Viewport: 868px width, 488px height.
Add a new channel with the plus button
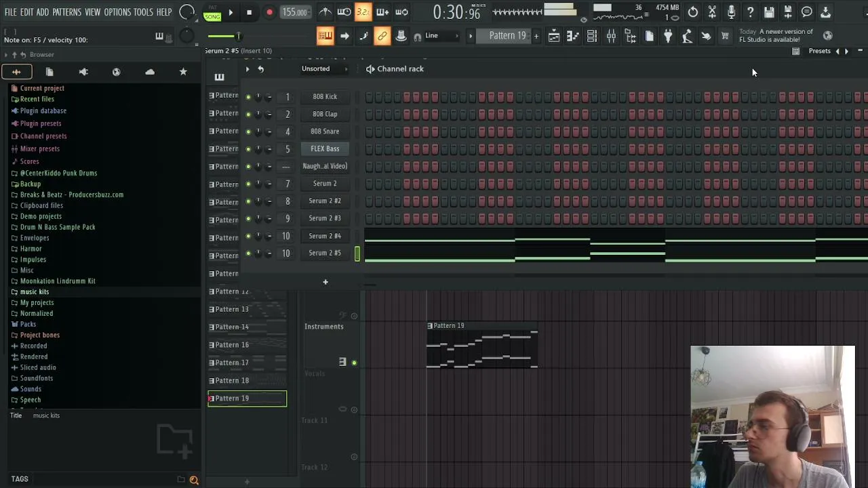[x=325, y=282]
